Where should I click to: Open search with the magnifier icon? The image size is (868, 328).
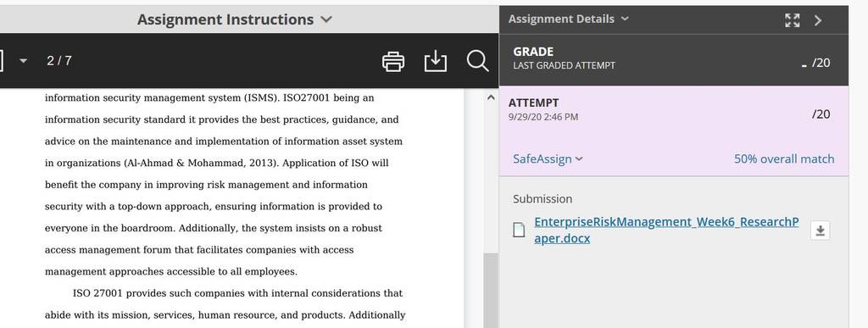477,61
